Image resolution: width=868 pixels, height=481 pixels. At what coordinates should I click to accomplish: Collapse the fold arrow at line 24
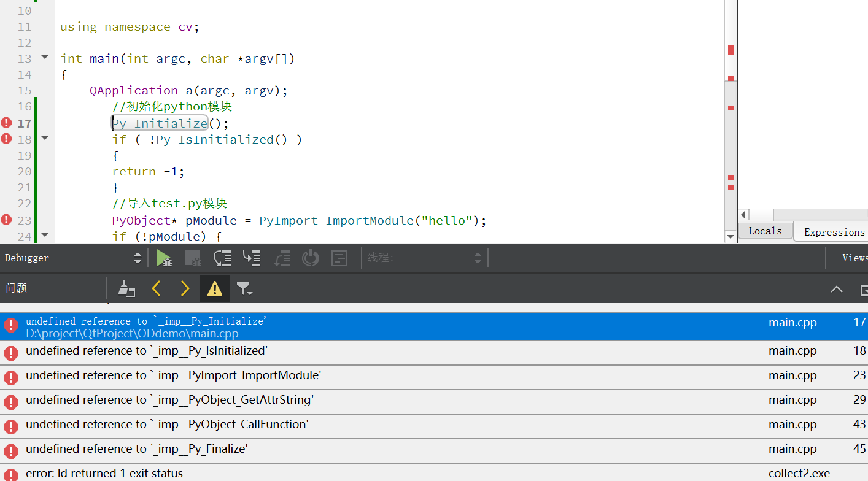click(x=45, y=235)
